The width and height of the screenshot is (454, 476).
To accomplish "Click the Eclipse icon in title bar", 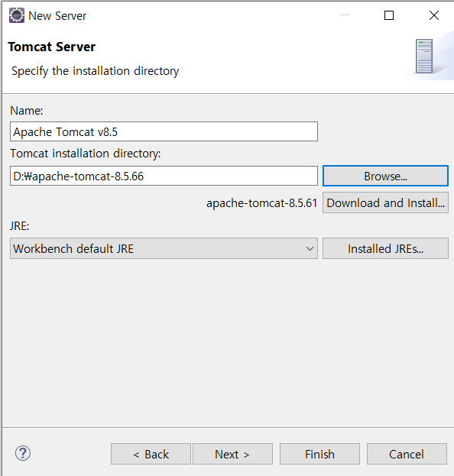I will coord(16,15).
